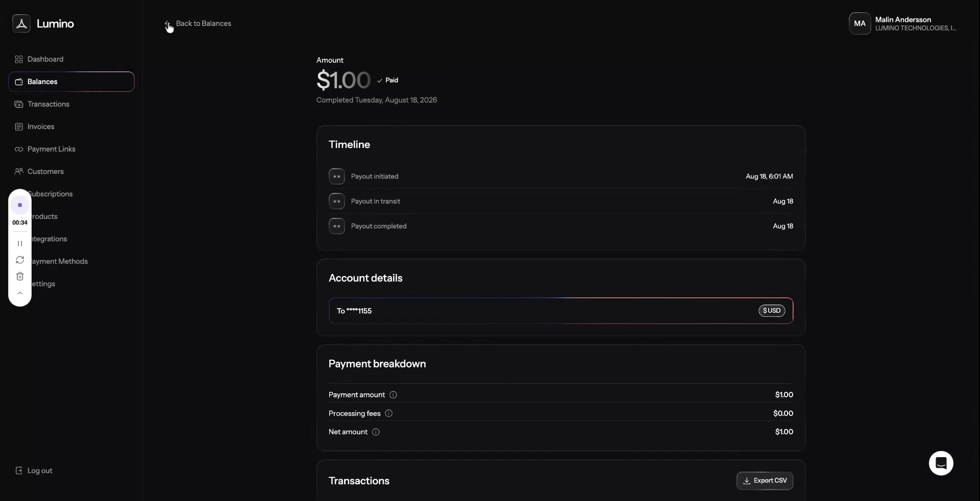The image size is (980, 501).
Task: Pause the screen recording
Action: point(20,243)
